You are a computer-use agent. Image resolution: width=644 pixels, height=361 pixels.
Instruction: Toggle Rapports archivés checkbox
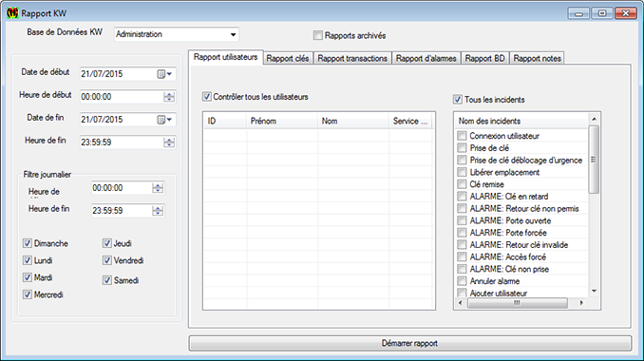tap(318, 35)
